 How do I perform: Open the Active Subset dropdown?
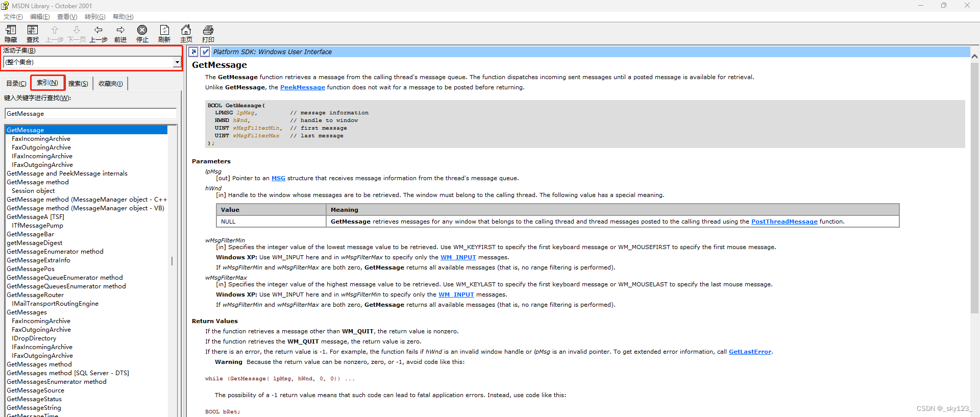coord(177,62)
